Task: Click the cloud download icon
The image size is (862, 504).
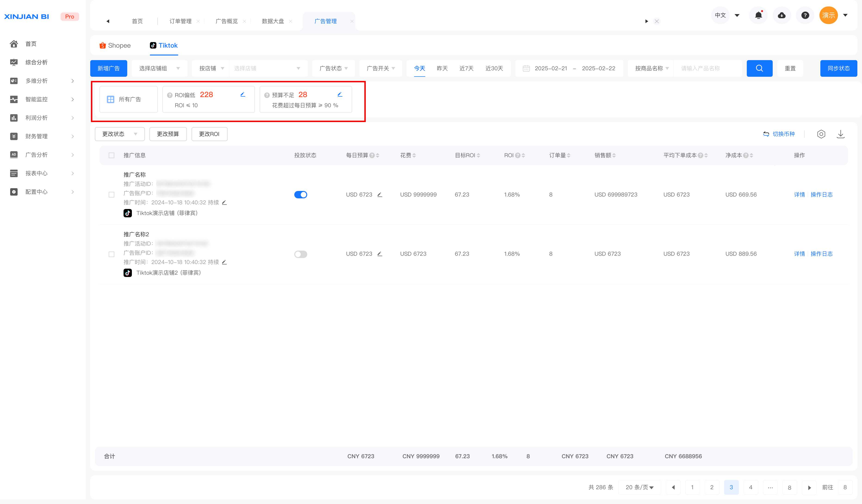Action: click(x=782, y=15)
